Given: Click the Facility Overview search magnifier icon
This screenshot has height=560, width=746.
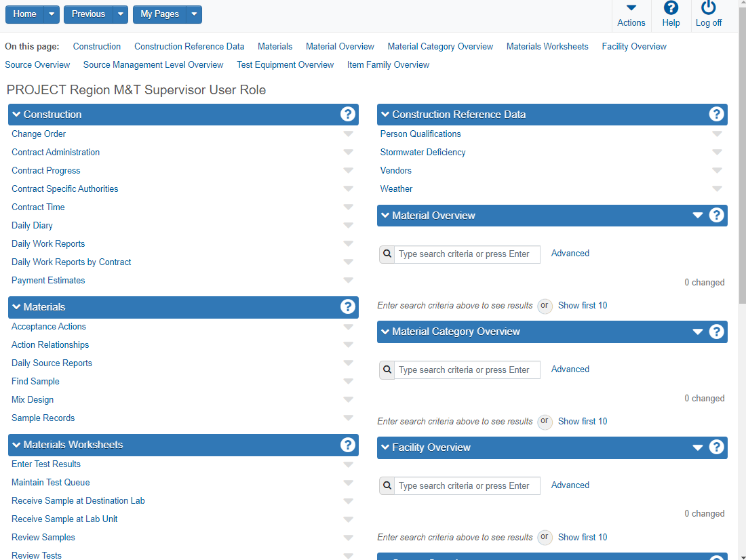Looking at the screenshot, I should point(387,486).
